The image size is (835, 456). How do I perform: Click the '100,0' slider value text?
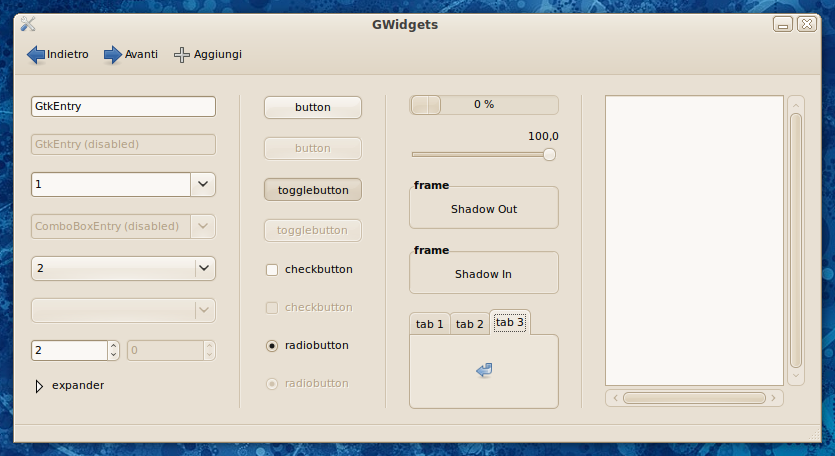(543, 136)
